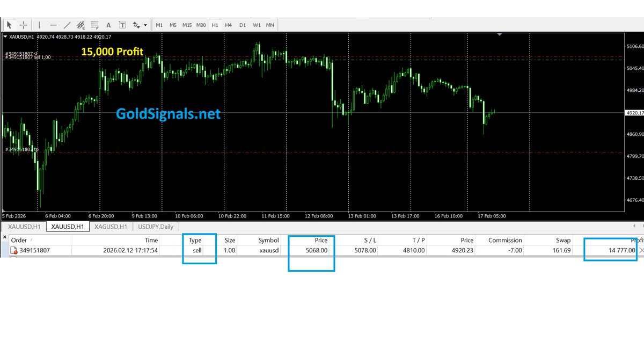Image resolution: width=644 pixels, height=363 pixels.
Task: Close order 349151807 with its X
Action: coord(641,250)
